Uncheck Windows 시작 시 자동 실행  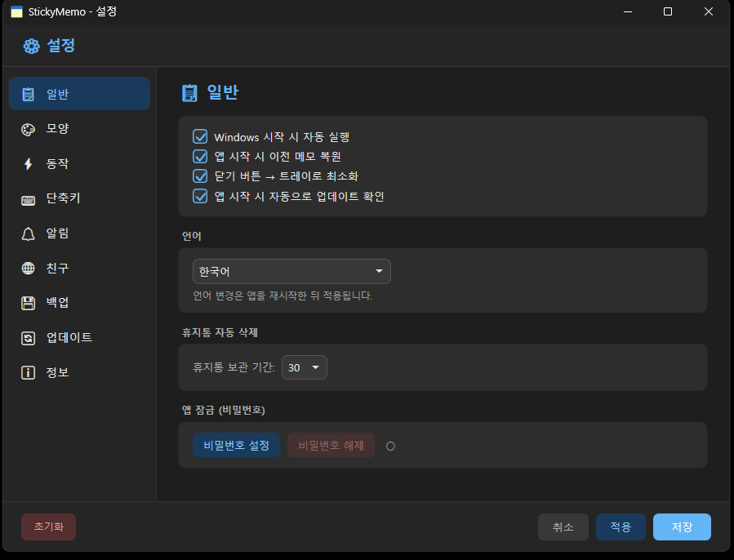200,137
